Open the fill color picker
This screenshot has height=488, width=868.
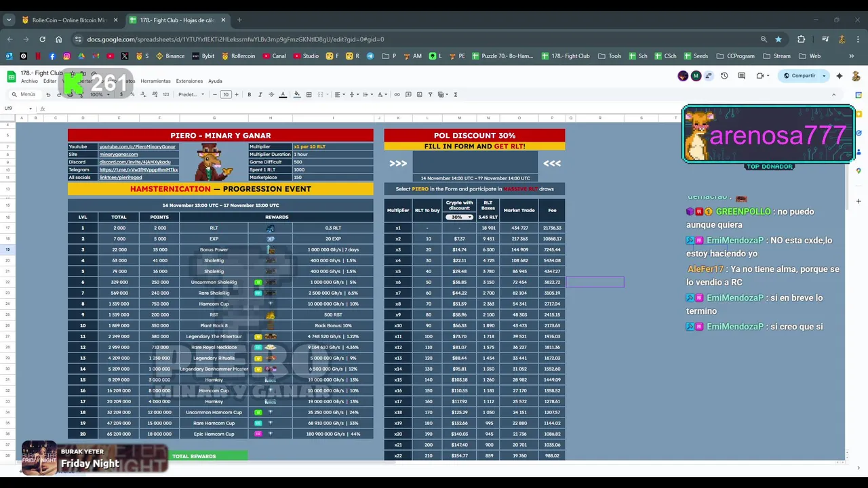(297, 95)
